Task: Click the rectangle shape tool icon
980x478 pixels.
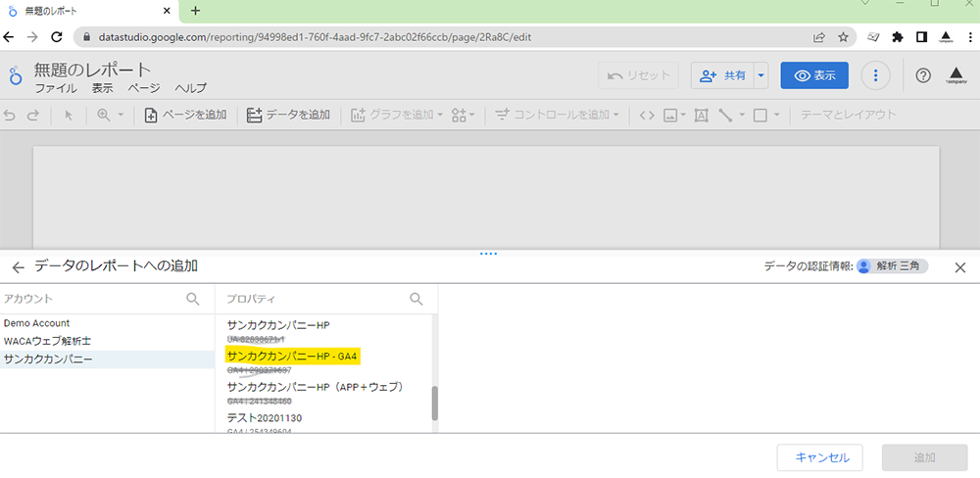Action: [760, 115]
